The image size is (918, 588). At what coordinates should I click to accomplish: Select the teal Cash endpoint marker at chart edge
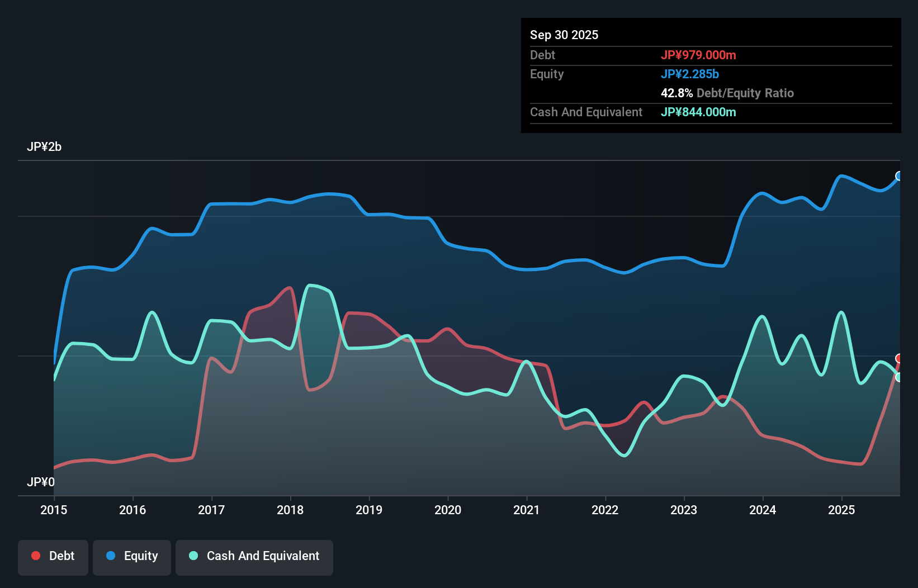click(899, 377)
